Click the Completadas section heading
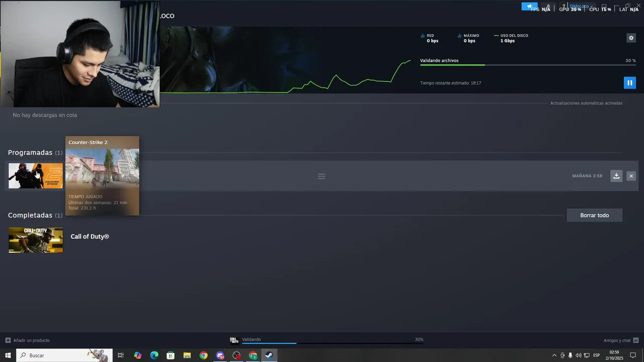Screen dimensions: 644x362 pyautogui.click(x=30, y=215)
